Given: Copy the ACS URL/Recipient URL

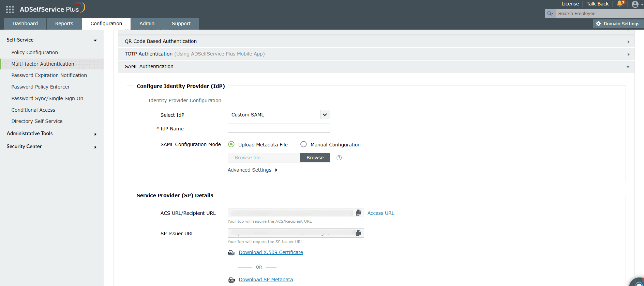Looking at the screenshot, I should (x=358, y=213).
